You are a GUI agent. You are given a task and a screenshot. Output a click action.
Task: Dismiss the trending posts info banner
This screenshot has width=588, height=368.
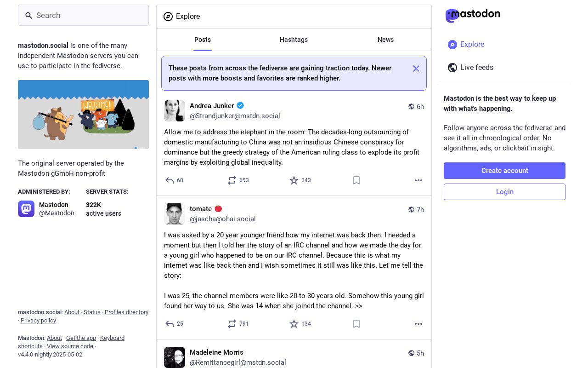click(x=416, y=69)
